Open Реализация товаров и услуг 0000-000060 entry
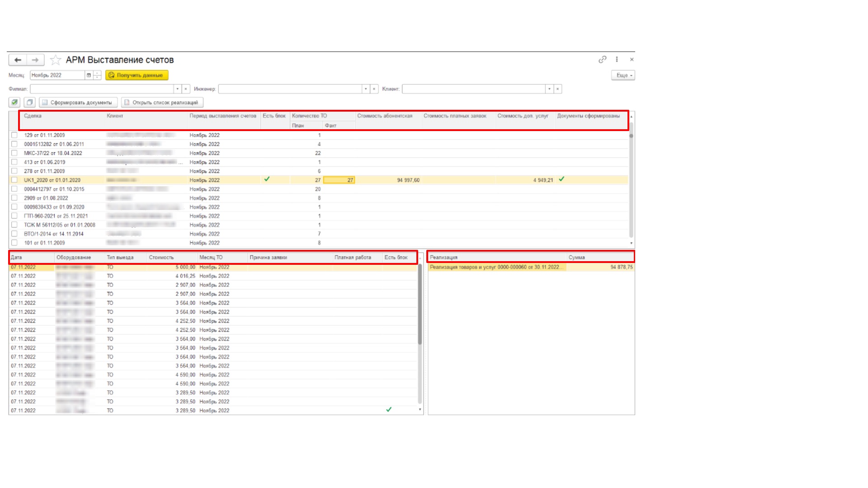Viewport: 868px width, 488px height. [x=497, y=267]
